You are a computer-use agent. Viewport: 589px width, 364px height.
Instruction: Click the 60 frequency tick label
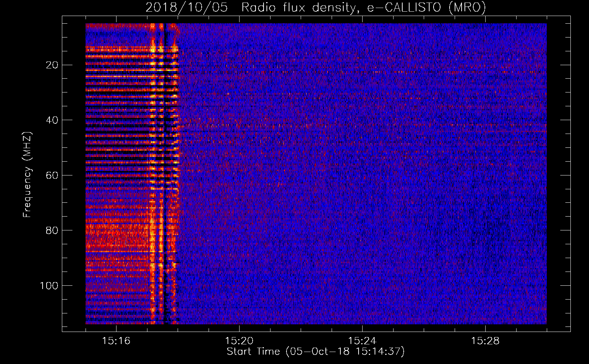click(x=52, y=175)
